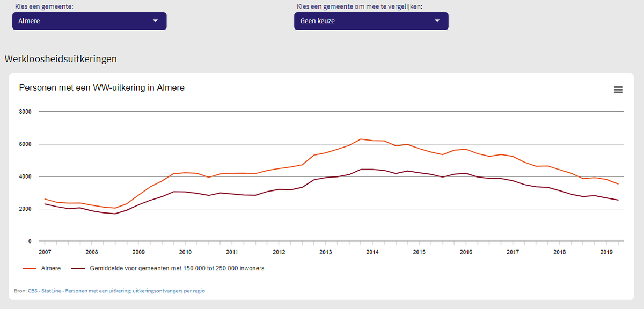Viewport: 644px width, 309px height.
Task: Open the CBS StatLine source link
Action: coord(116,291)
